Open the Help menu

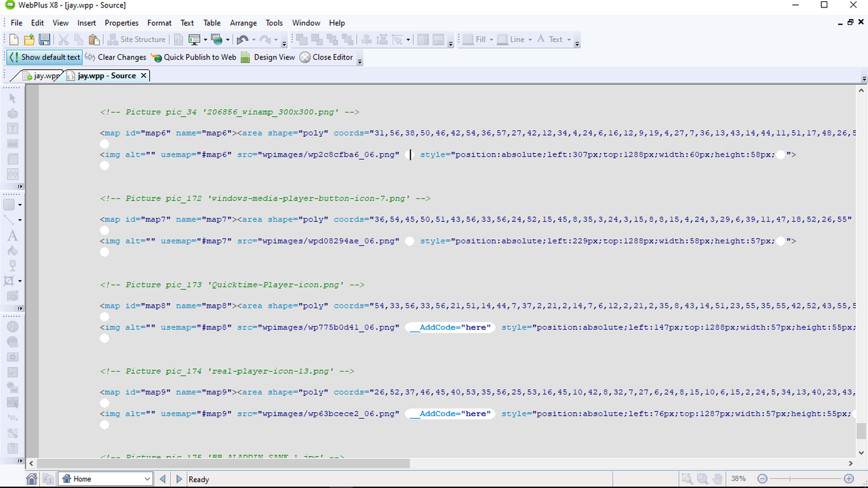[336, 23]
